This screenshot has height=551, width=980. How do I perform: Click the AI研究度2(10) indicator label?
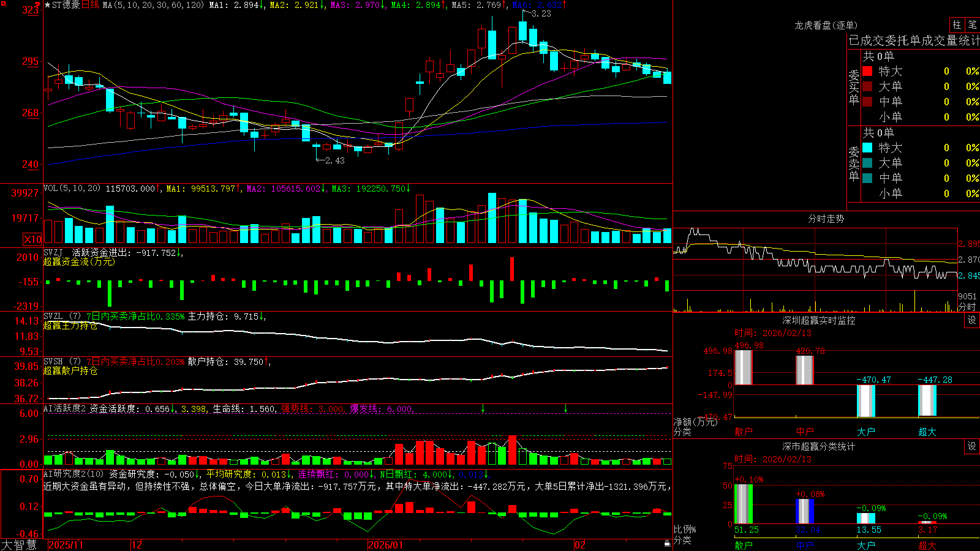(x=73, y=474)
